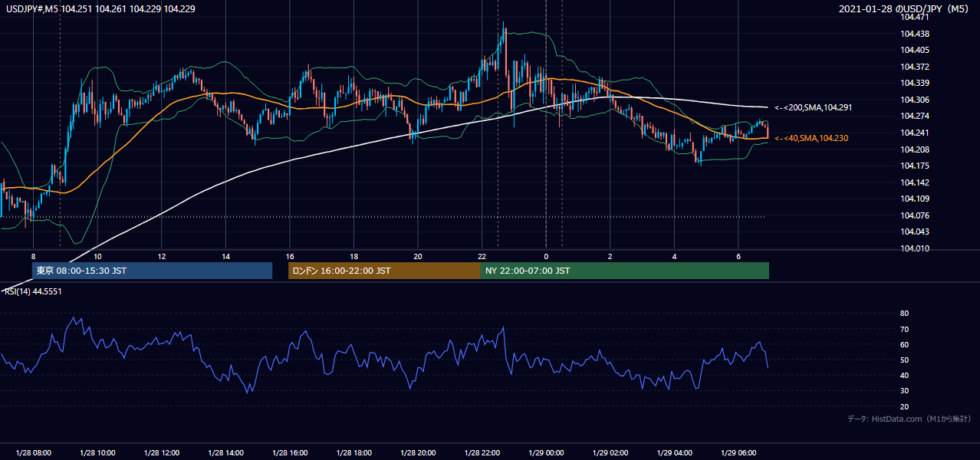Click the 1/28 14:00 time label
This screenshot has height=460, width=980.
[x=225, y=452]
